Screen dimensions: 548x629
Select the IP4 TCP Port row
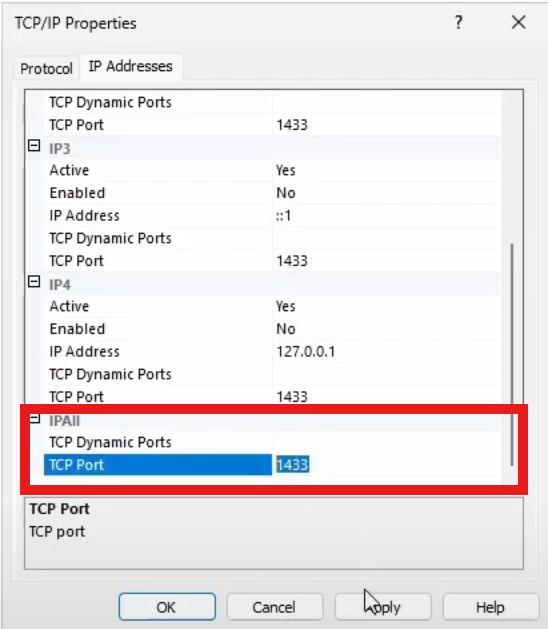click(273, 396)
